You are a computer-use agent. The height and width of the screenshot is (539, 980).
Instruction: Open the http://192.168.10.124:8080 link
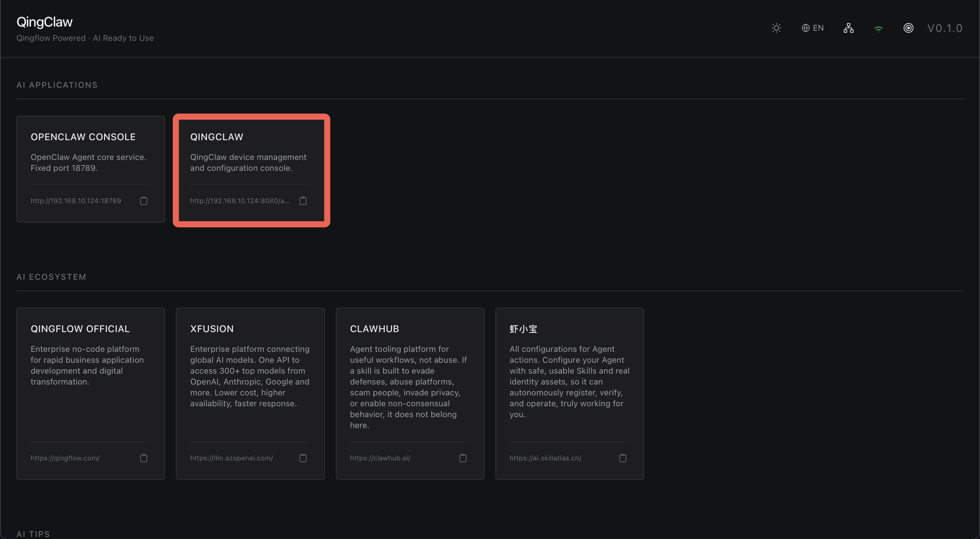tap(240, 201)
